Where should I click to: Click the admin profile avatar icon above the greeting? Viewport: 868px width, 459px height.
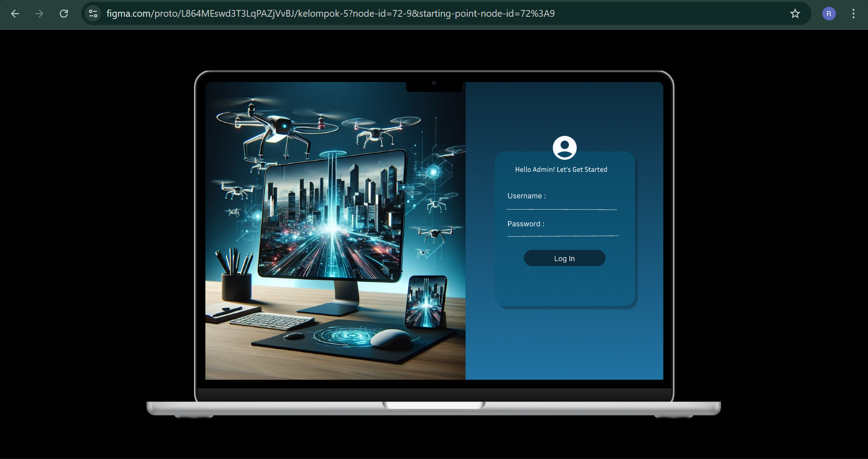564,148
